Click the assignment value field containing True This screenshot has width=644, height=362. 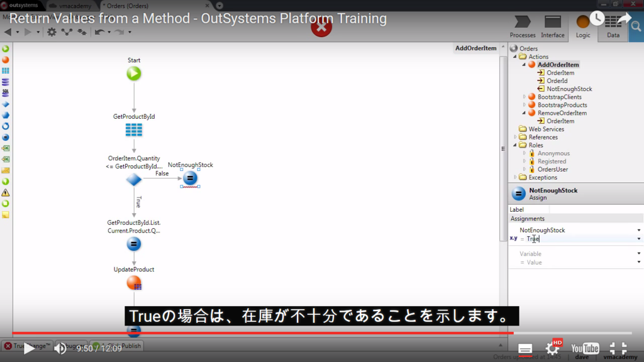[580, 239]
